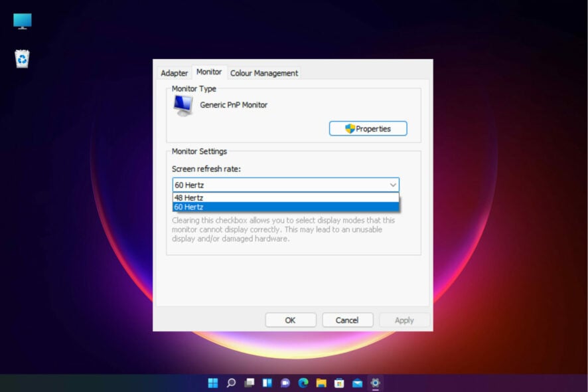Click the Settings gear in the taskbar

(x=376, y=383)
